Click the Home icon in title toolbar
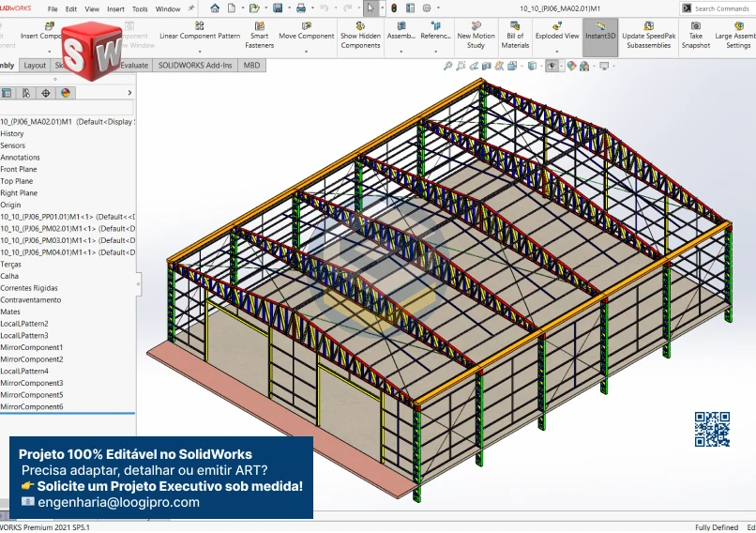This screenshot has width=756, height=533. (215, 8)
